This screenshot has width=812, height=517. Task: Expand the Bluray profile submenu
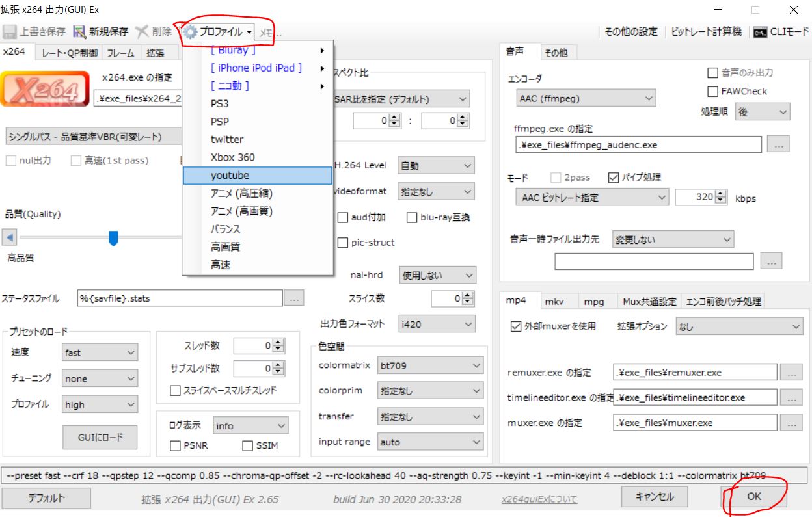[x=258, y=50]
